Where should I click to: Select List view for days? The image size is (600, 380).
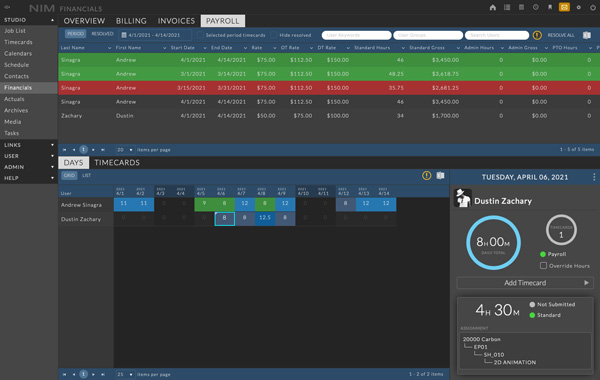(86, 175)
